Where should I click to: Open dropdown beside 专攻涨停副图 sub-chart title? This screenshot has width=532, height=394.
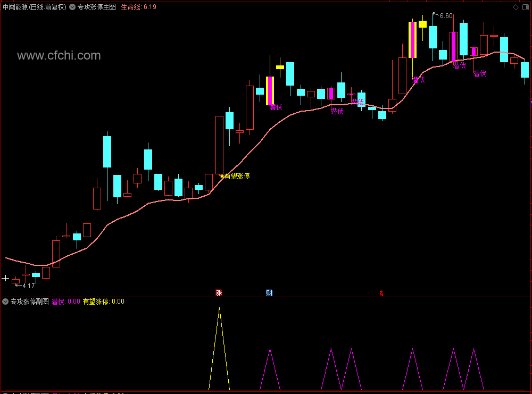[5, 301]
